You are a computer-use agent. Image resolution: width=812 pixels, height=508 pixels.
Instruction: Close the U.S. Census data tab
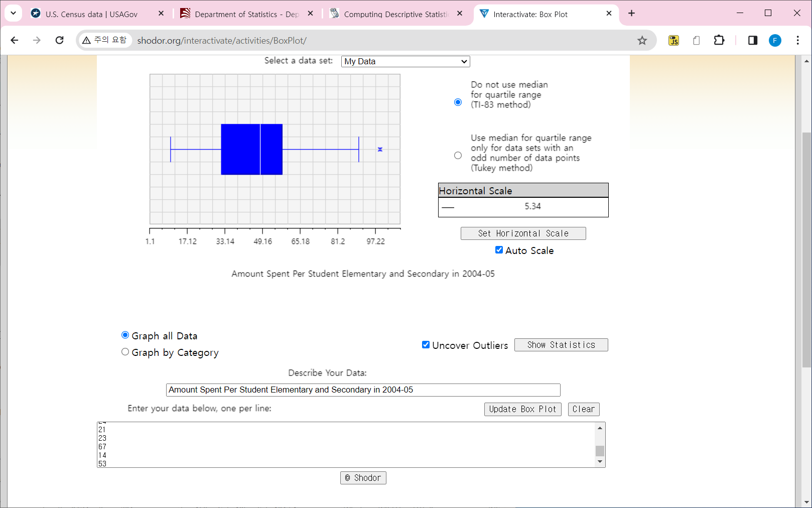coord(161,14)
